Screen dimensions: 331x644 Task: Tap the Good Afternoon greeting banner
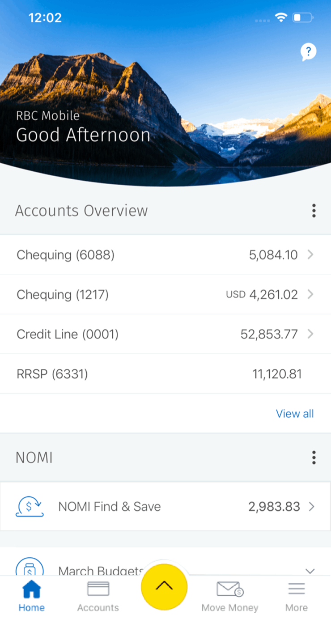point(83,135)
